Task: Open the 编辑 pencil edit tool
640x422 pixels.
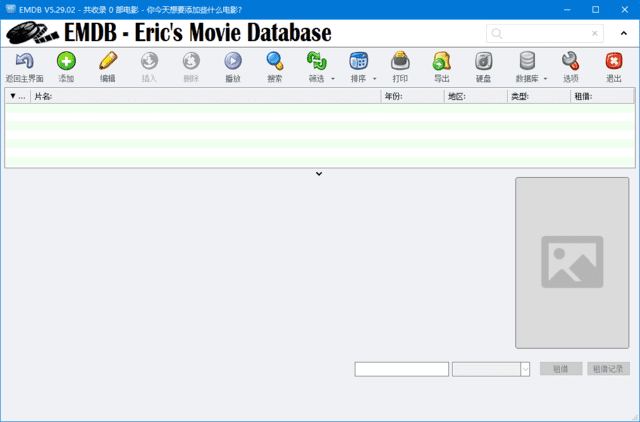Action: [x=108, y=61]
